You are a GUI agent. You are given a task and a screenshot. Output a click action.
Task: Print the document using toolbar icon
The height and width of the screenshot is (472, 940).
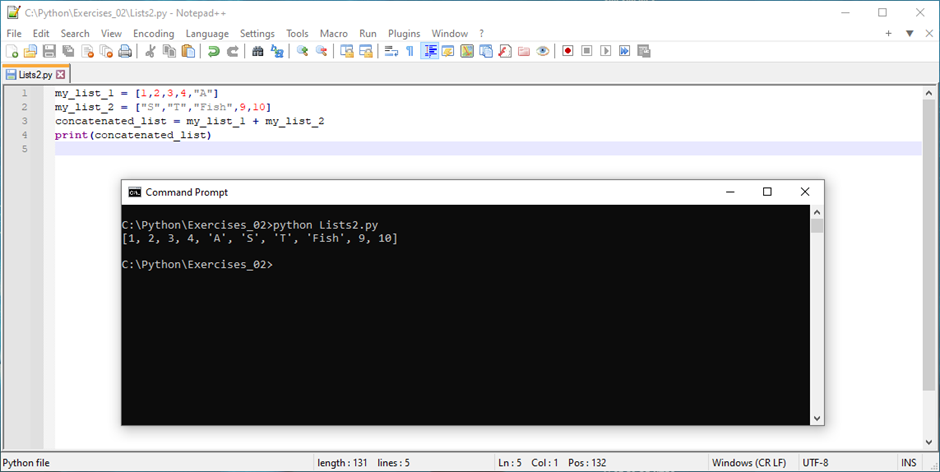[x=125, y=52]
